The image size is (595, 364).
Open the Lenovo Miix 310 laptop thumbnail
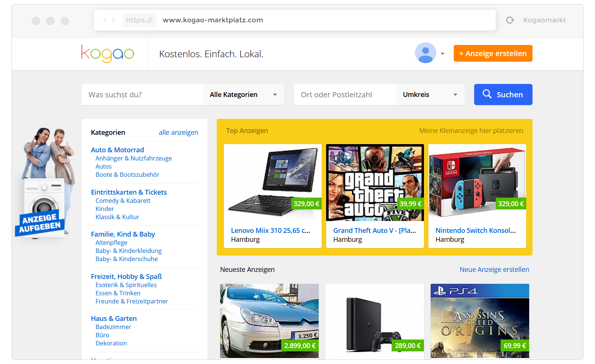(273, 183)
